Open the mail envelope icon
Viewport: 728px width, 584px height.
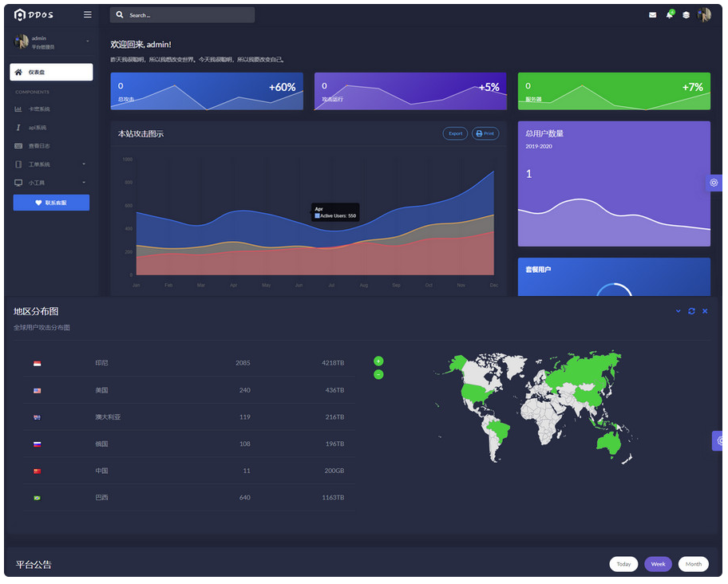[x=652, y=15]
